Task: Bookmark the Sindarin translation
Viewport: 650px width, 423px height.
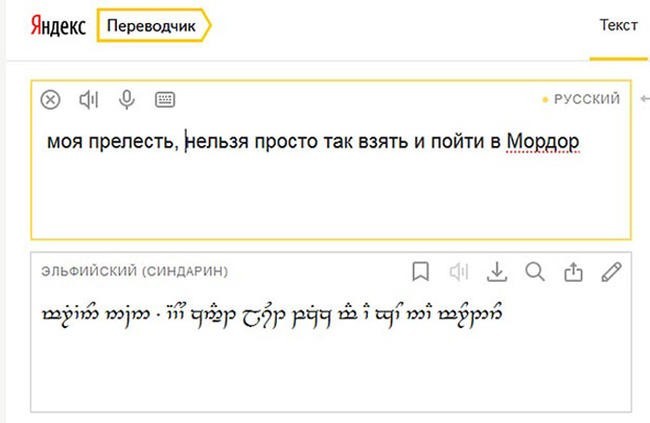Action: [x=421, y=272]
